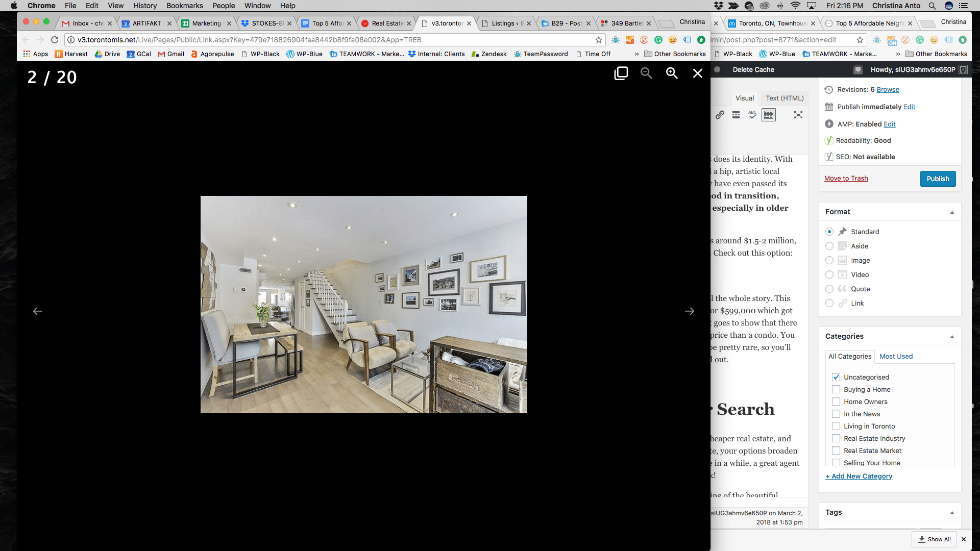Switch editor to Text (HTML) tab
The height and width of the screenshot is (551, 980).
click(x=785, y=98)
